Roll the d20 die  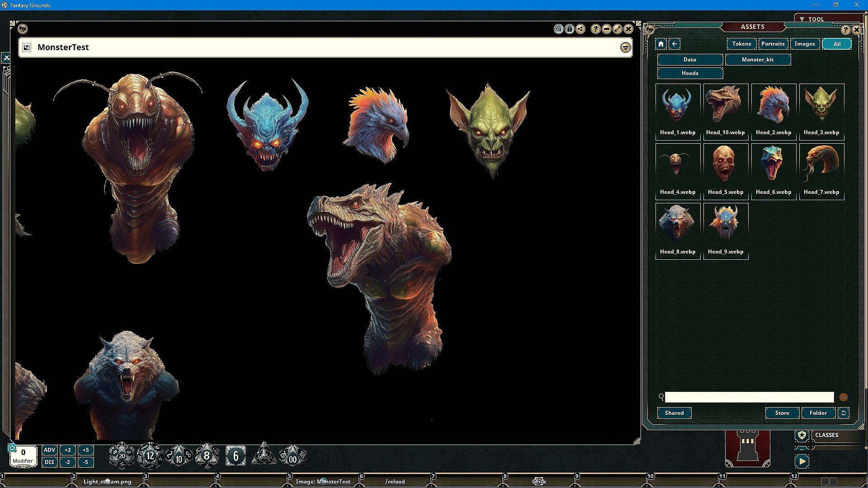pyautogui.click(x=122, y=455)
